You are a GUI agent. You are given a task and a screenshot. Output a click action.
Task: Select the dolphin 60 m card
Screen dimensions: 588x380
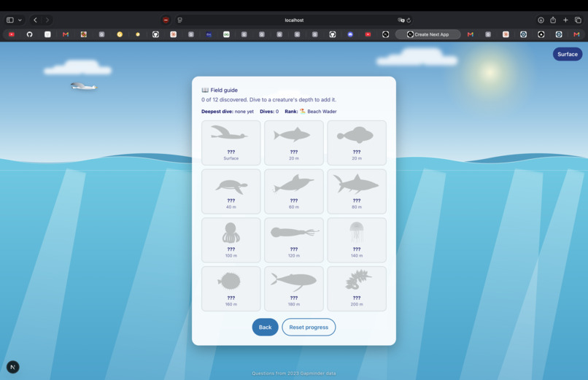click(x=294, y=192)
